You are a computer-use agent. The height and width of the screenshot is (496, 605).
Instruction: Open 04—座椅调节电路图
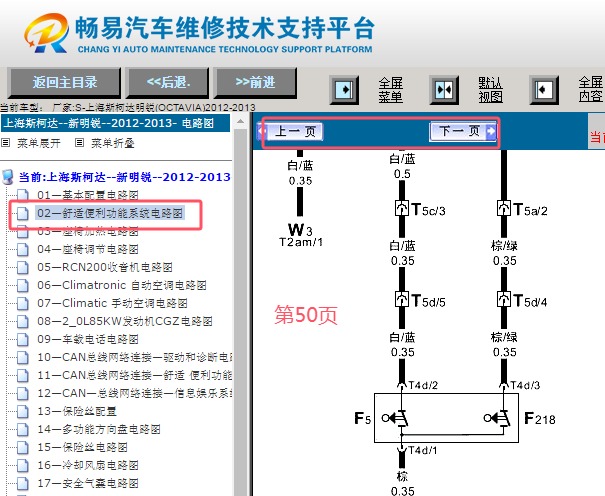(88, 250)
